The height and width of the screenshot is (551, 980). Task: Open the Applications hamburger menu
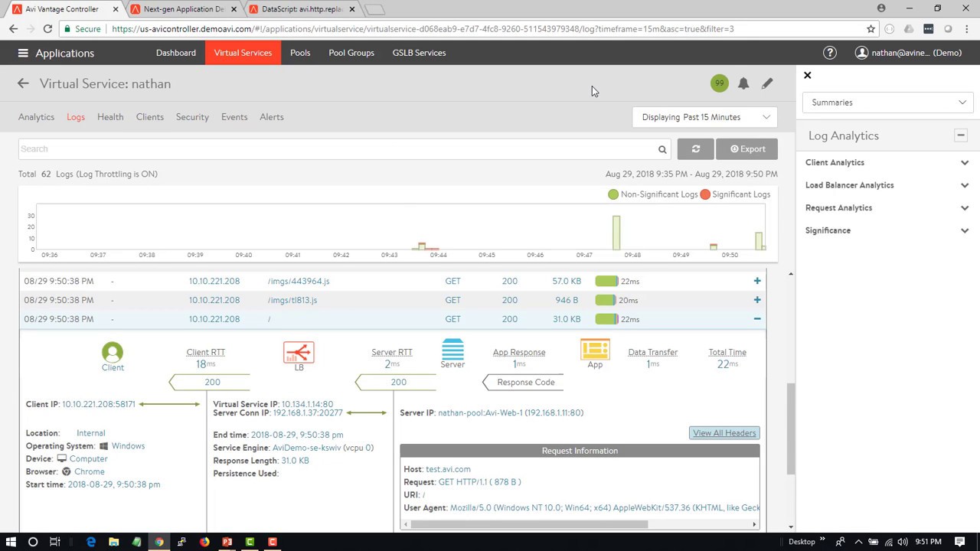pos(23,53)
